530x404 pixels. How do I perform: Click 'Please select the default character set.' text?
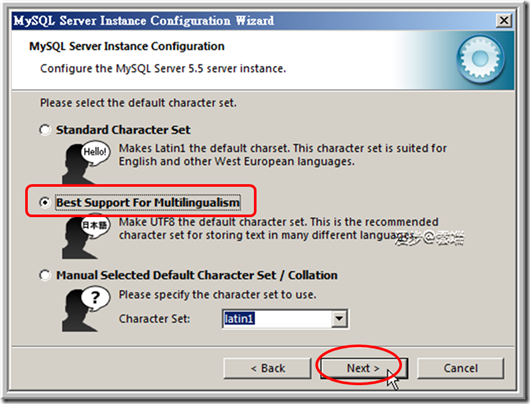pyautogui.click(x=138, y=102)
